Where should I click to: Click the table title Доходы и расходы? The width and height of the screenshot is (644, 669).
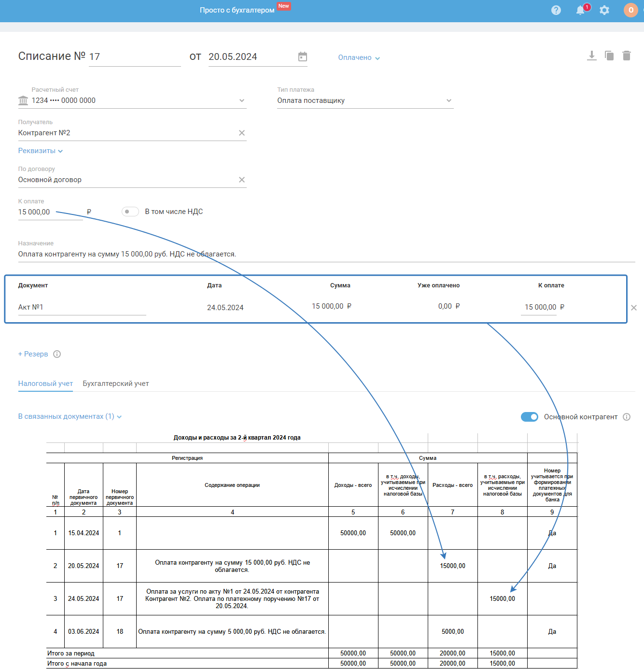click(237, 438)
